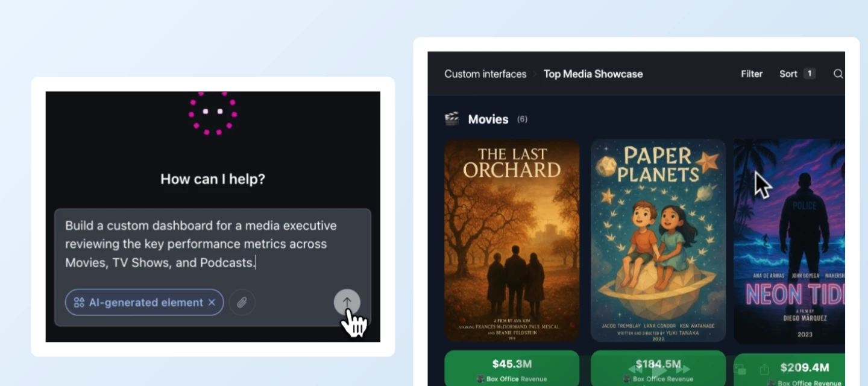Open the Filter option
Screen dimensions: 868x386
752,74
